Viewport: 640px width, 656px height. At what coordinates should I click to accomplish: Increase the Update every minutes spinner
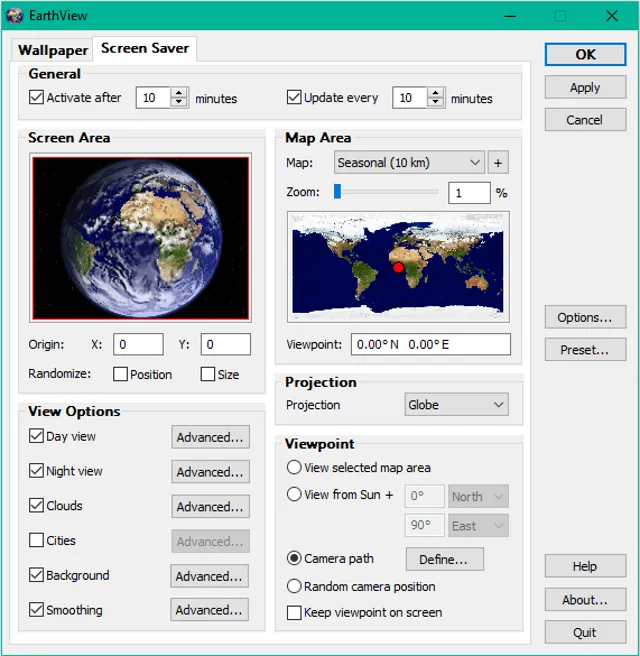coord(435,93)
